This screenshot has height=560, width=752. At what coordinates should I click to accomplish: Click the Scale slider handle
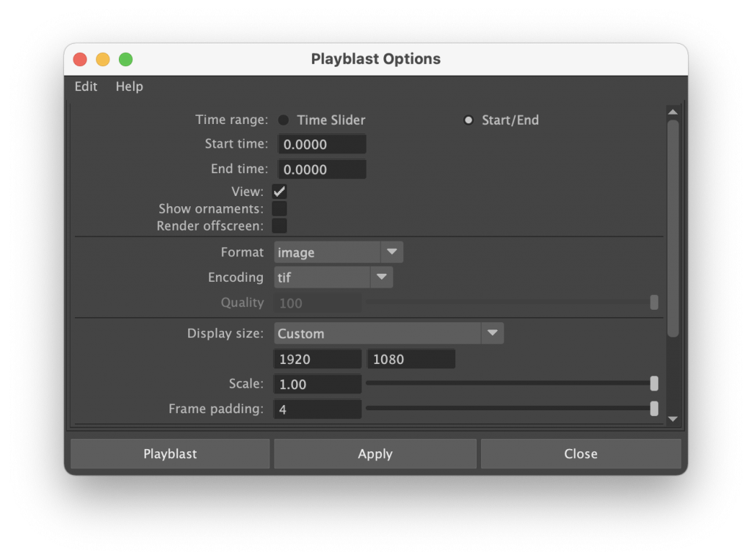(654, 384)
